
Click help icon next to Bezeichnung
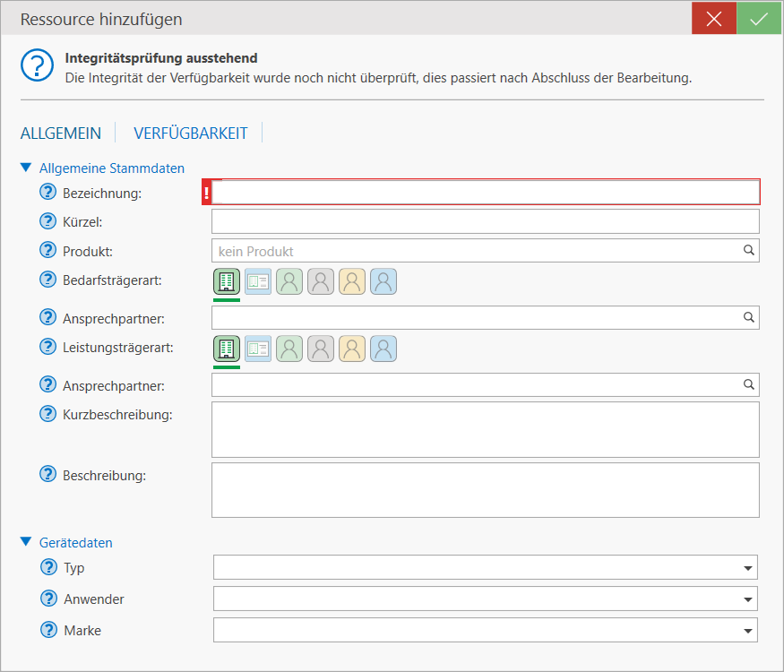point(48,193)
